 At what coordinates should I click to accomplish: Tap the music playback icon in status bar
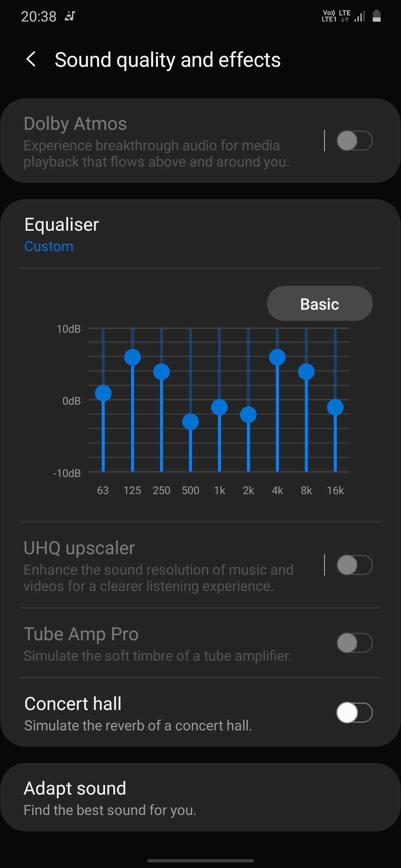[x=70, y=16]
